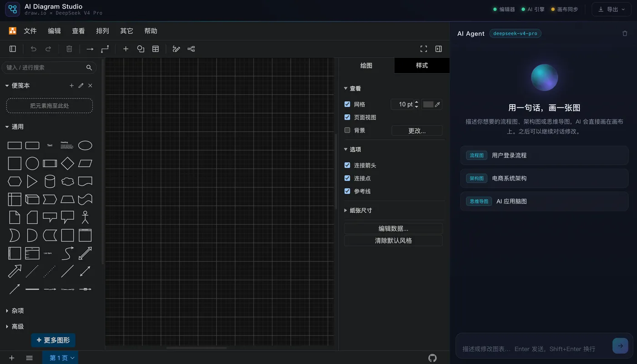Pick the actor stick figure shape
Image resolution: width=637 pixels, height=364 pixels.
coord(85,217)
